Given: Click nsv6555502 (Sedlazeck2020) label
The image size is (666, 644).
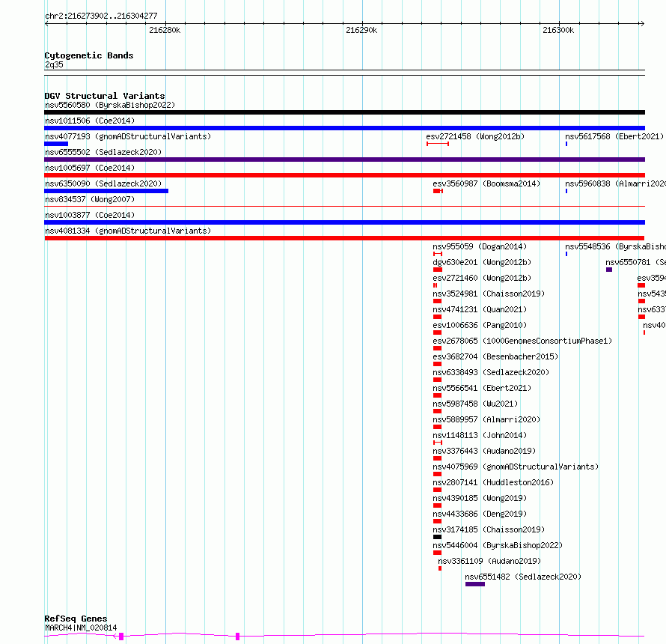Looking at the screenshot, I should 103,152.
